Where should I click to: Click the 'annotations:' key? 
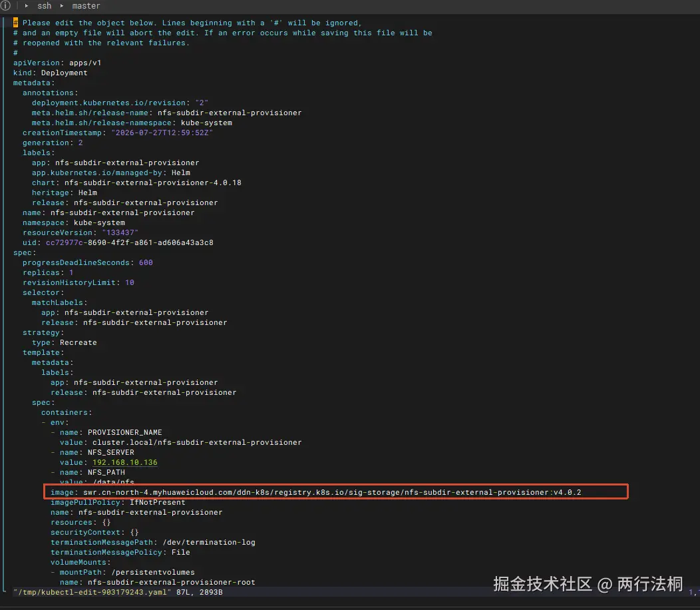[50, 93]
